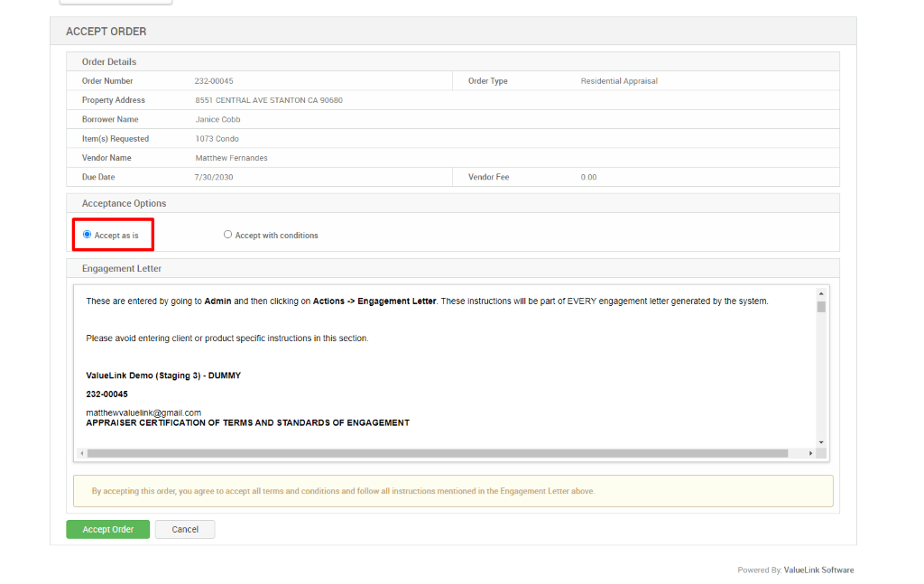Click the scroll-left arrow on the horizontal scrollbar
The width and height of the screenshot is (924, 584).
[80, 452]
